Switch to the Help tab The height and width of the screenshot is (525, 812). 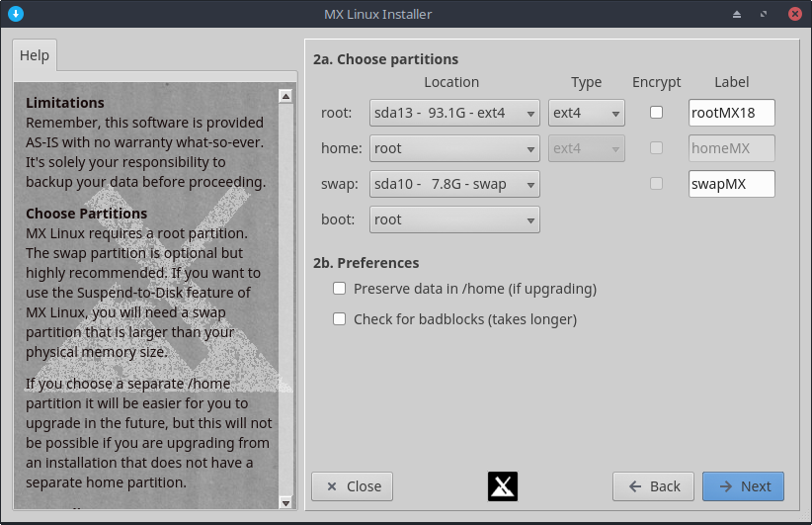click(x=35, y=55)
